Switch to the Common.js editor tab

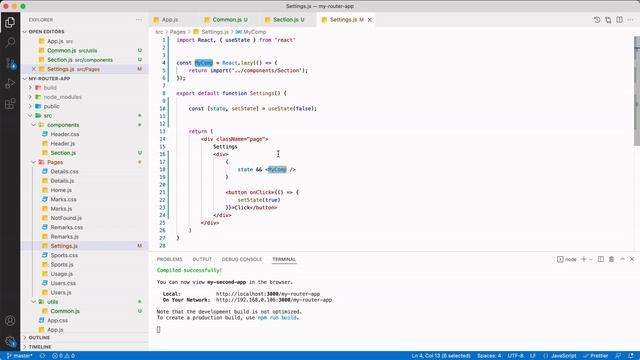230,20
